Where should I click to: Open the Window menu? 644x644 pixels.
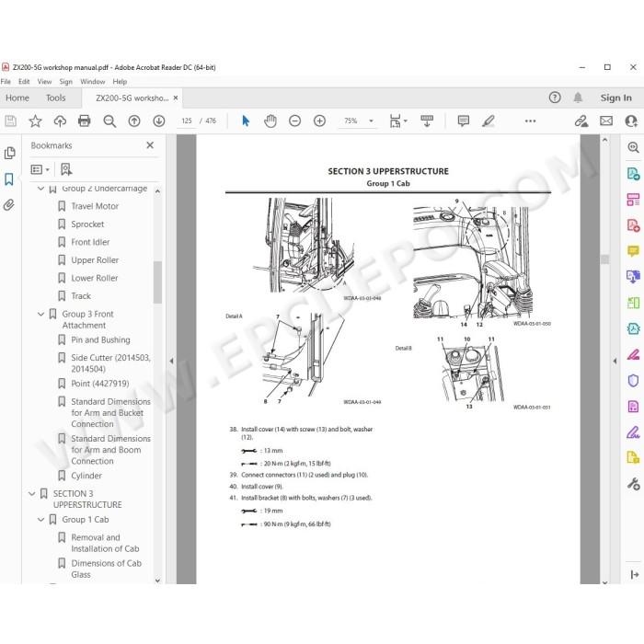pyautogui.click(x=92, y=82)
